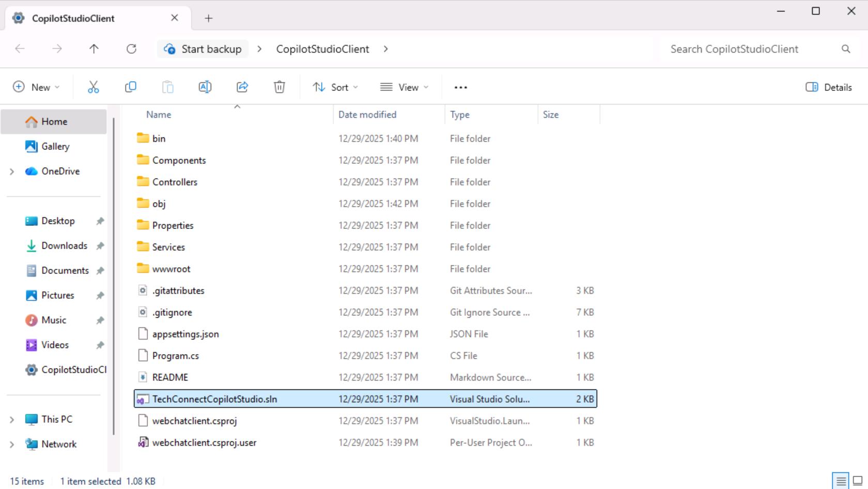Click the Search CopilotStudioClient field
Image resolution: width=868 pixels, height=489 pixels.
pyautogui.click(x=749, y=49)
